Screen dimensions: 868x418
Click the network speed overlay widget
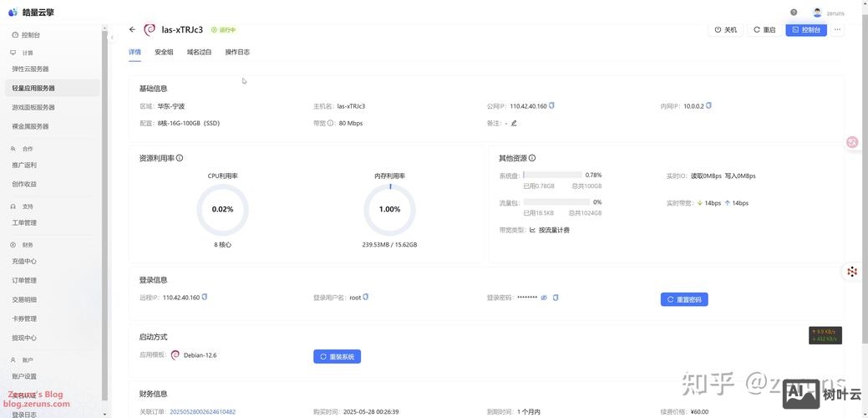point(825,335)
